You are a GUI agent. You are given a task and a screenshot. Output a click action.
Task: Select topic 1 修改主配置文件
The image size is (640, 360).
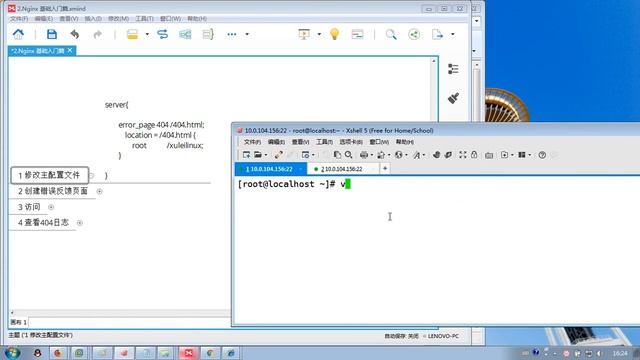49,175
